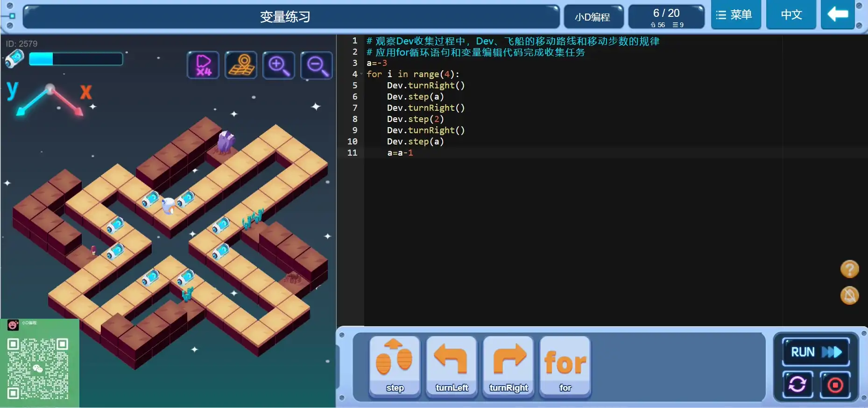Insert the step command block
The height and width of the screenshot is (408, 868).
(395, 366)
